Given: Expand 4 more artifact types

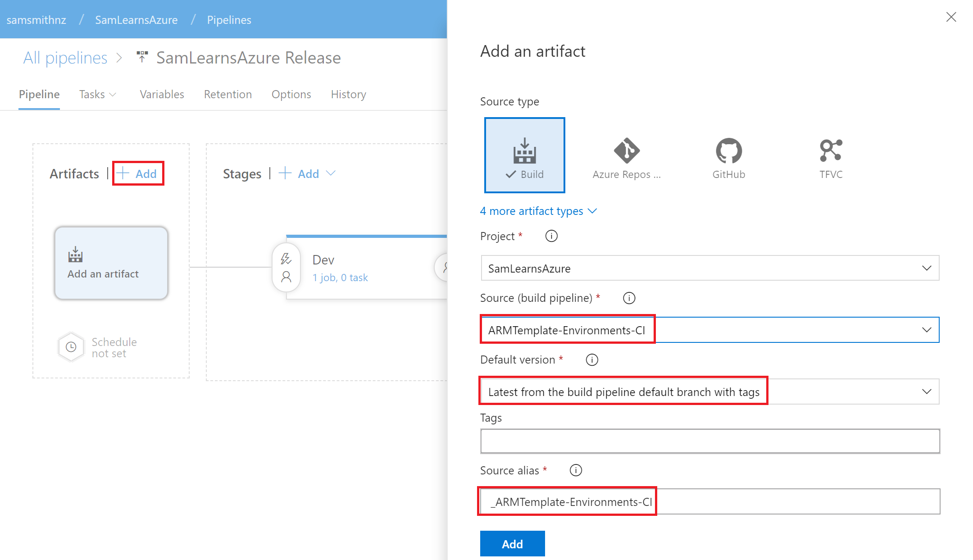Looking at the screenshot, I should 538,211.
